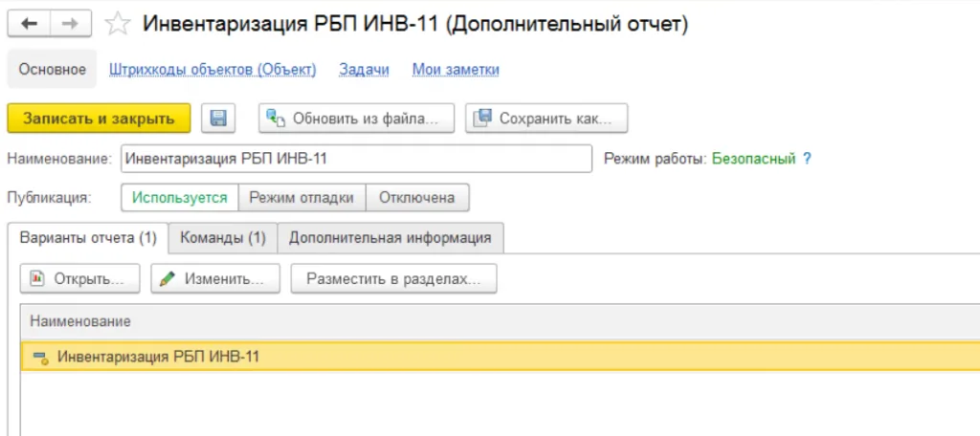This screenshot has width=980, height=436.
Task: Open the selected report variant via Открыть
Action: pos(80,278)
